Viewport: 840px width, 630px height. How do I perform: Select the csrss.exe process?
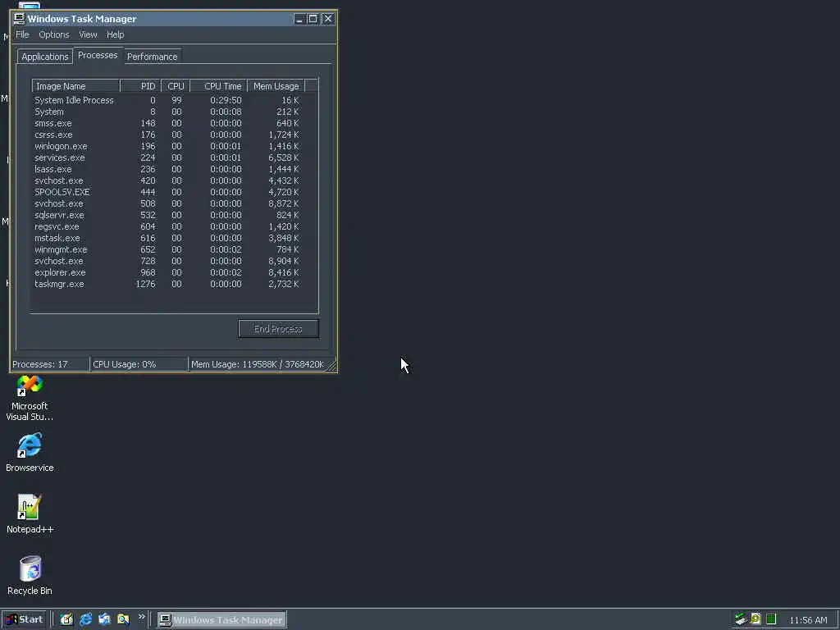coord(167,135)
